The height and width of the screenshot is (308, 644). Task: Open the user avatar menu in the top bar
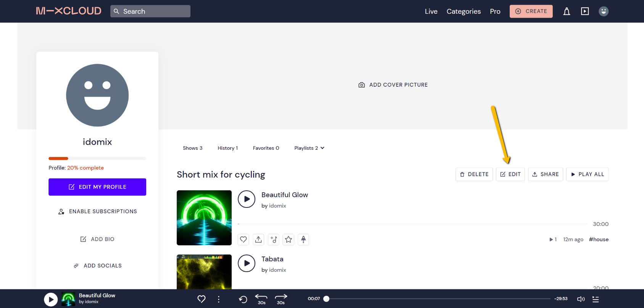[603, 11]
